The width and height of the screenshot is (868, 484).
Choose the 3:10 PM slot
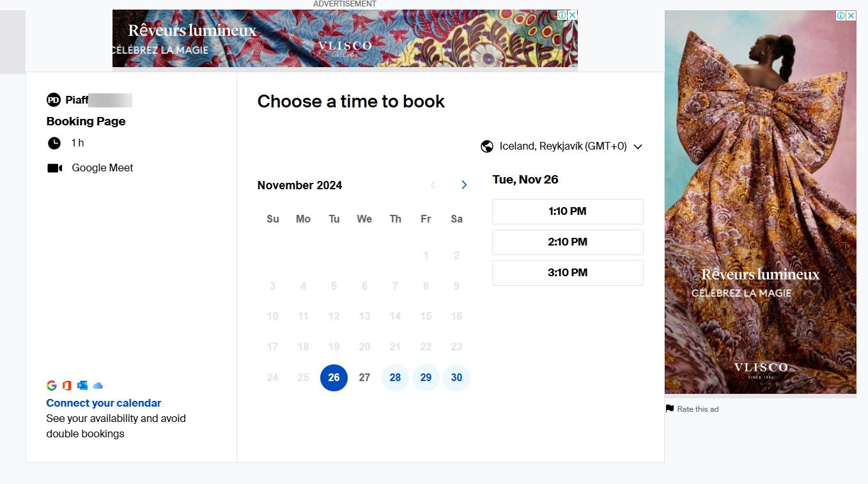click(568, 272)
